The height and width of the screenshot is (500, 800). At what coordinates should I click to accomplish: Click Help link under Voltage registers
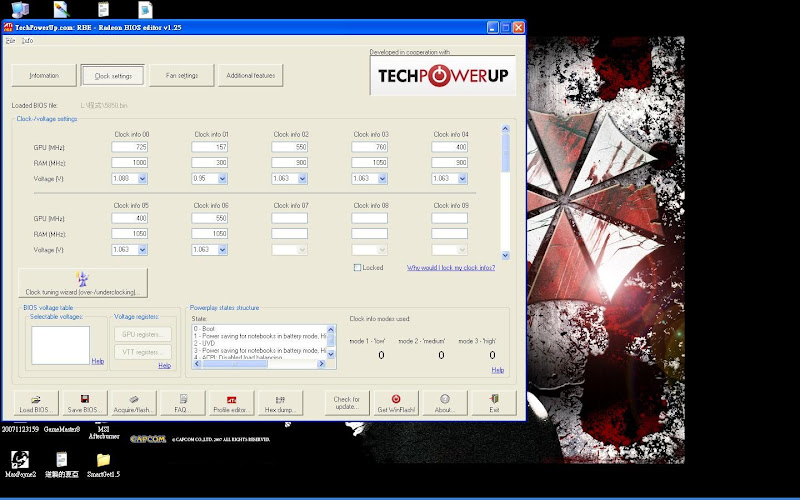tap(164, 365)
